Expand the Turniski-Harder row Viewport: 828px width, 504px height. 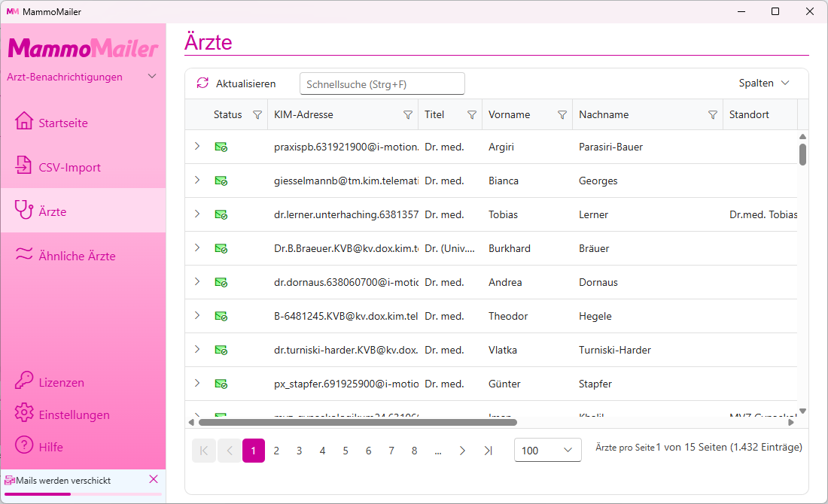(x=197, y=349)
